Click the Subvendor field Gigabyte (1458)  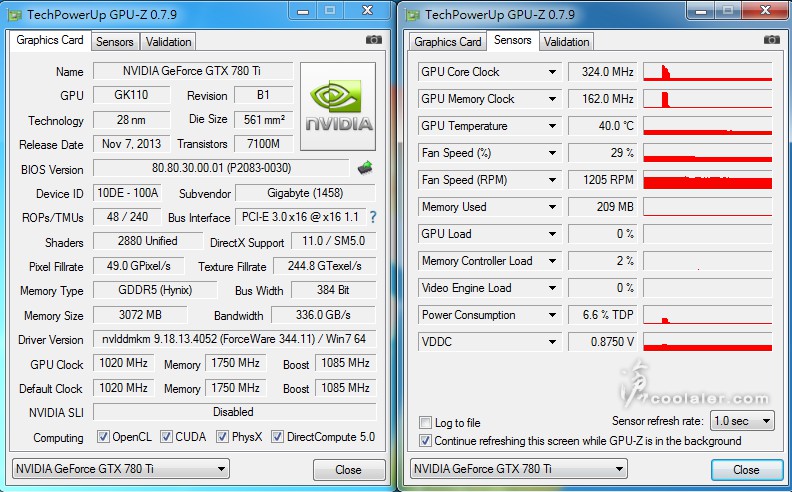pos(305,192)
